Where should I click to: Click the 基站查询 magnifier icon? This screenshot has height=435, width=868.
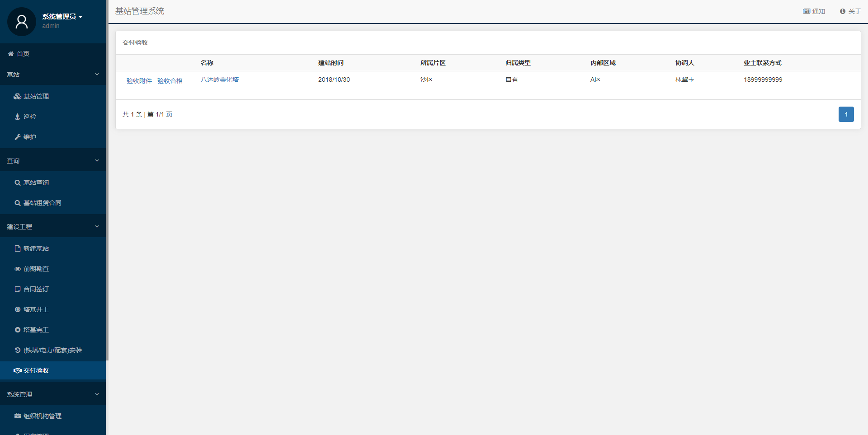17,182
